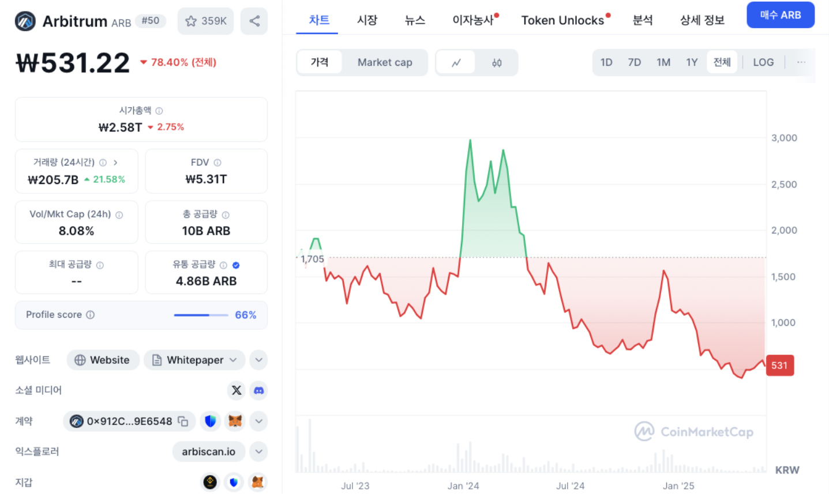829x504 pixels.
Task: Expand additional contracts chevron
Action: [x=259, y=422]
